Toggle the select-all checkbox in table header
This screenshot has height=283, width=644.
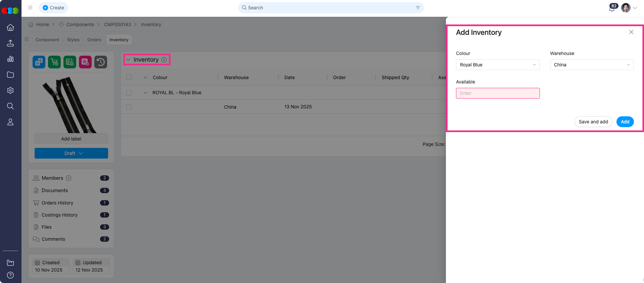pos(129,77)
